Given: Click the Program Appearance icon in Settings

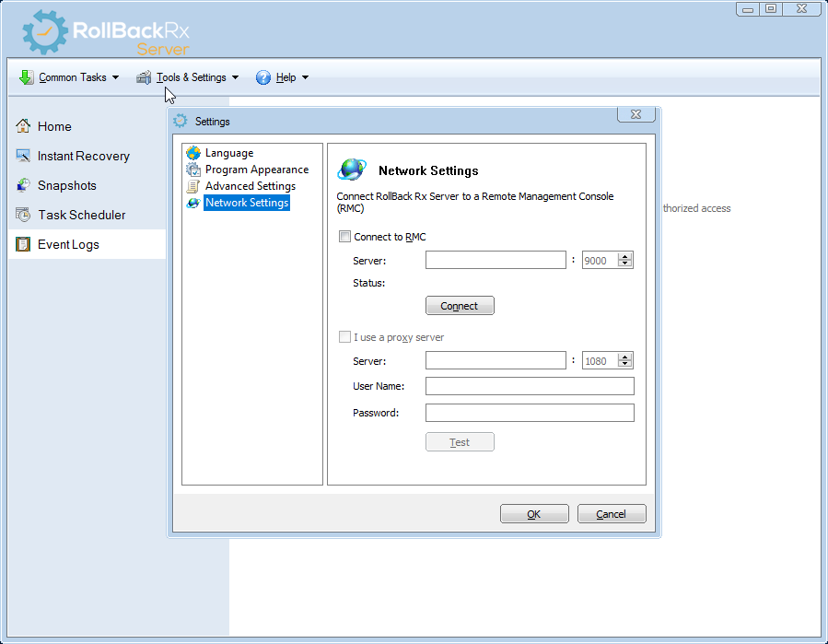Looking at the screenshot, I should coord(193,169).
